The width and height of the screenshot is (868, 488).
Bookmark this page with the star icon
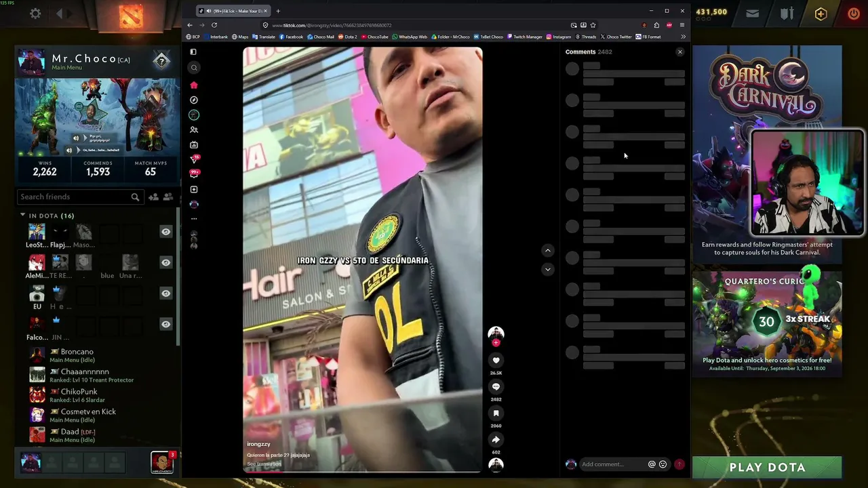[593, 25]
